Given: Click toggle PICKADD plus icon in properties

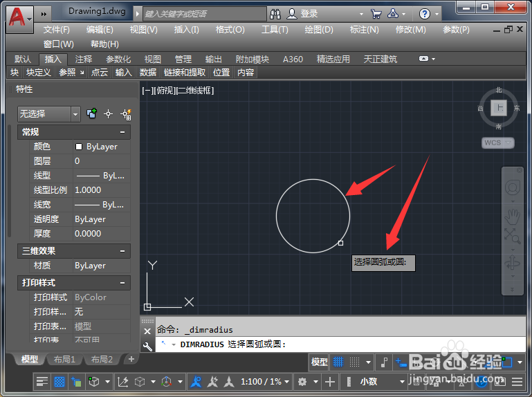Looking at the screenshot, I should coord(91,113).
